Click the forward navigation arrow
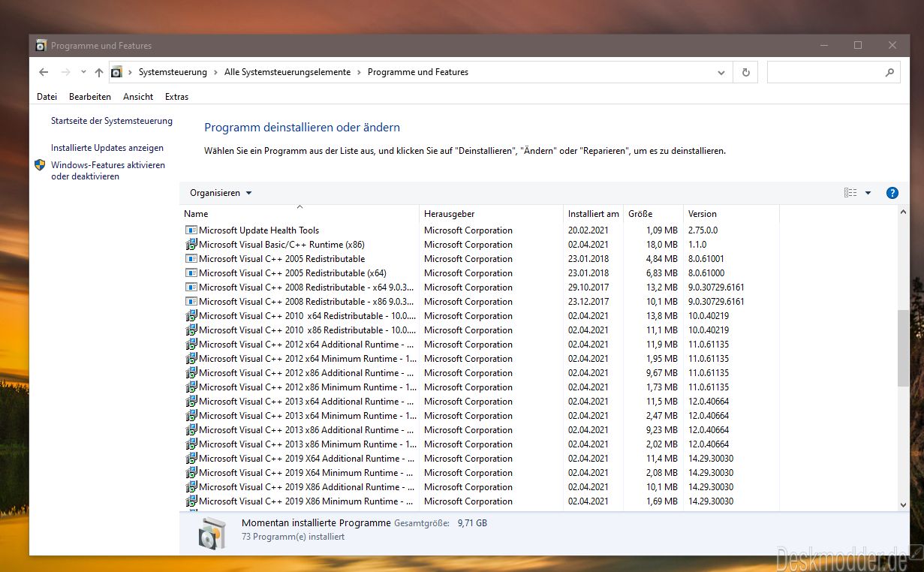Viewport: 924px width, 572px height. (x=65, y=72)
